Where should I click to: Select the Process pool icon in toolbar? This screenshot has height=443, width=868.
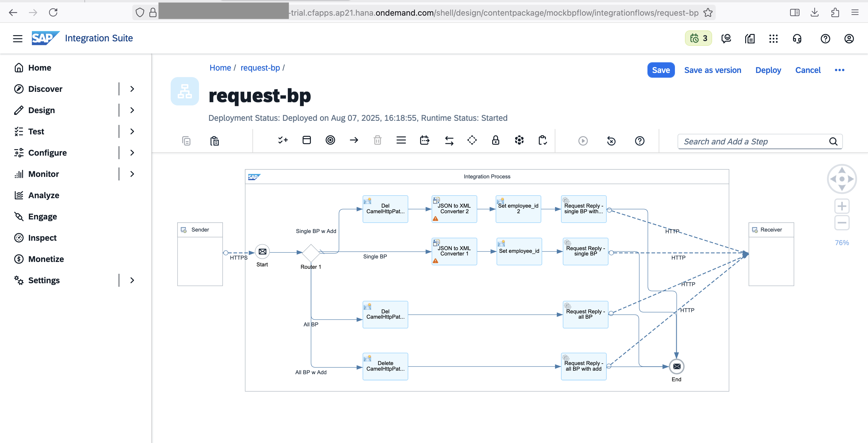(x=307, y=140)
